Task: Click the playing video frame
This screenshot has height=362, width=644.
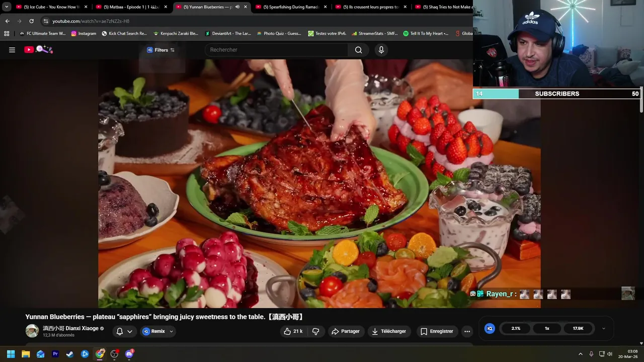Action: pos(319,184)
